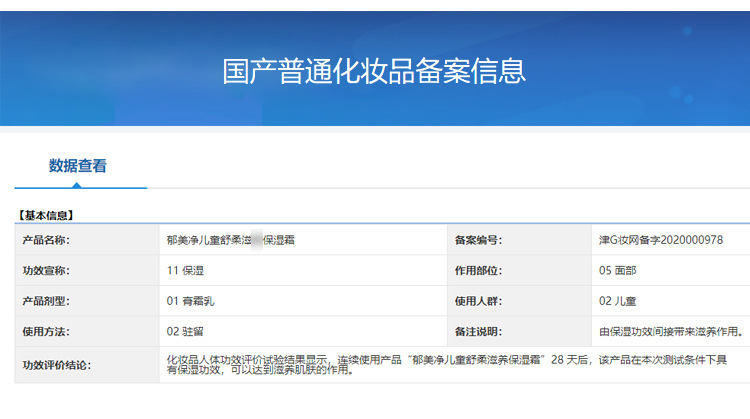Viewport: 750px width, 419px height.
Task: Select the 05 面部 application area value
Action: 618,271
